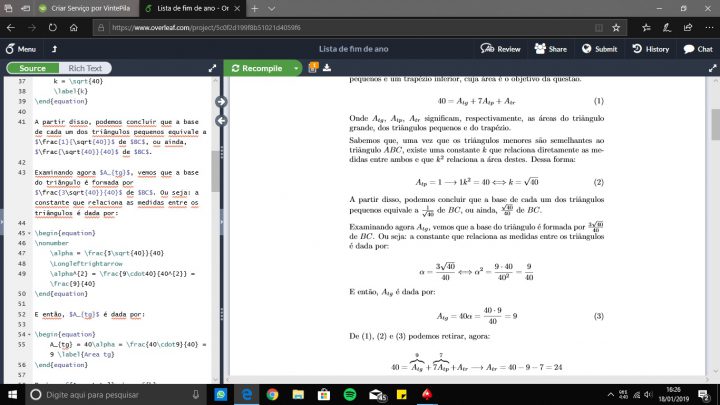Go forward in browser

click(x=32, y=28)
